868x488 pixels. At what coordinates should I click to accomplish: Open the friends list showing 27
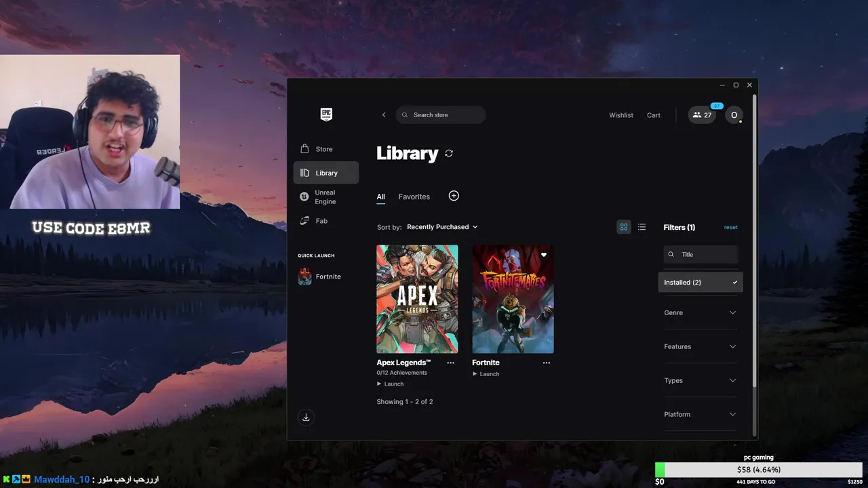702,115
